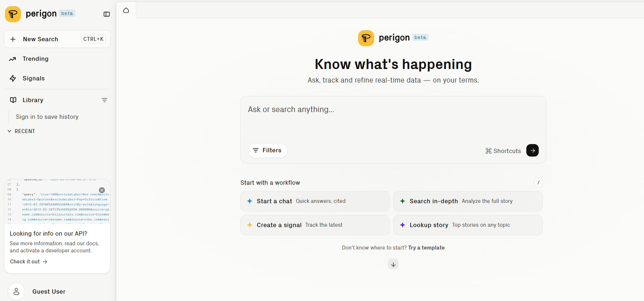
Task: Follow the Check it out link
Action: (29, 262)
